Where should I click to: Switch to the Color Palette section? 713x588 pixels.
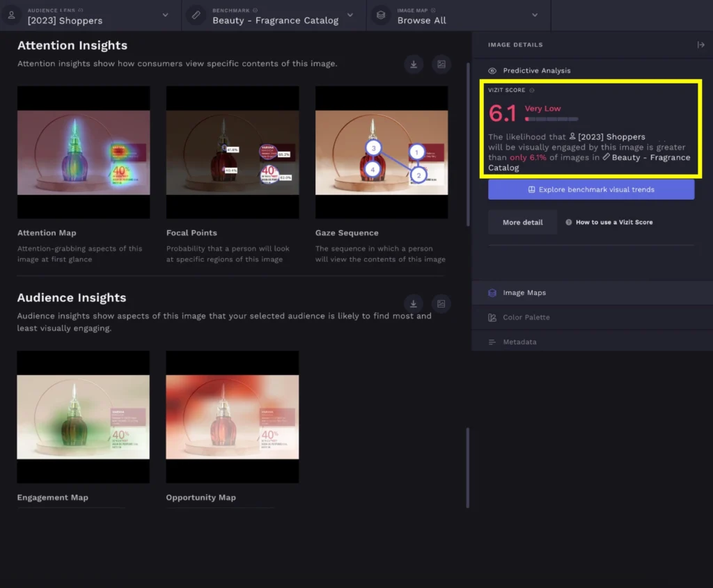526,317
